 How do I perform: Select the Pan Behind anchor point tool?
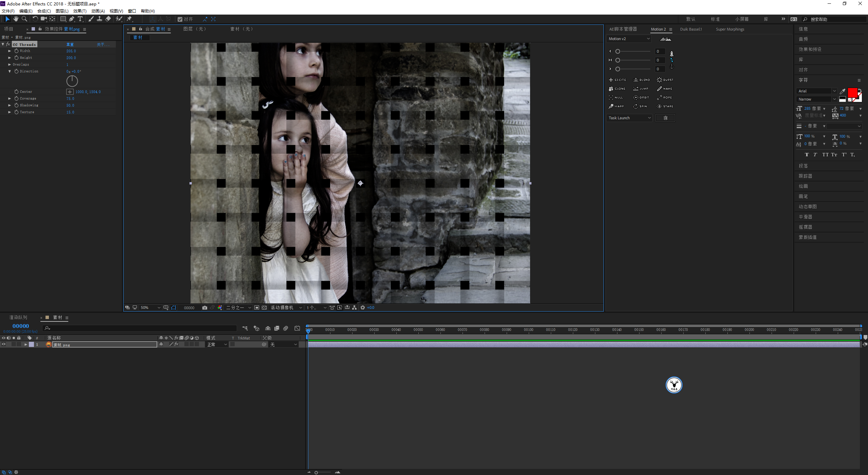pos(52,19)
